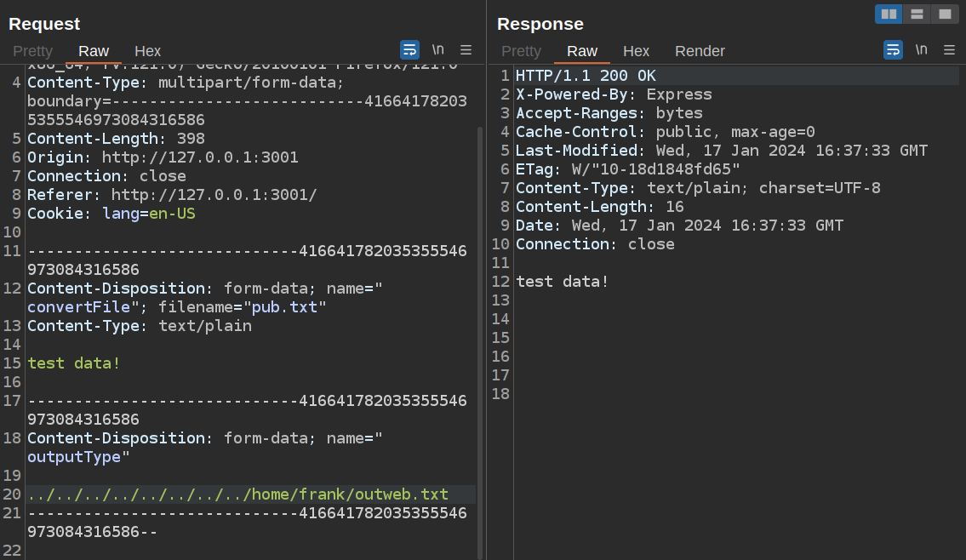Toggle non-printable characters \n in Request panel
Screen dimensions: 966x560
coord(437,49)
